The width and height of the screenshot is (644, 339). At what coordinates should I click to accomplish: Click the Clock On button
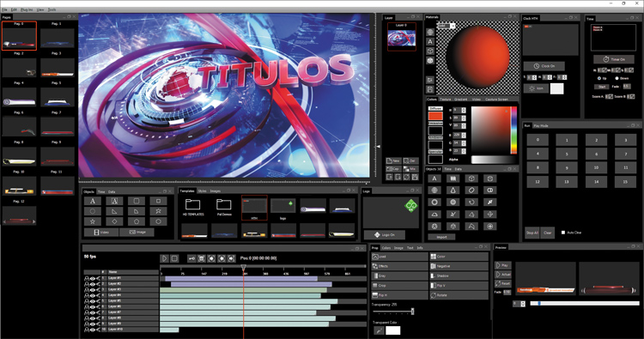click(544, 66)
